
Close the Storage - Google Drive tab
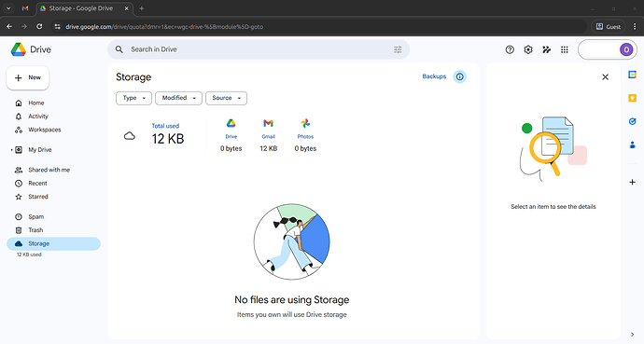tap(127, 8)
